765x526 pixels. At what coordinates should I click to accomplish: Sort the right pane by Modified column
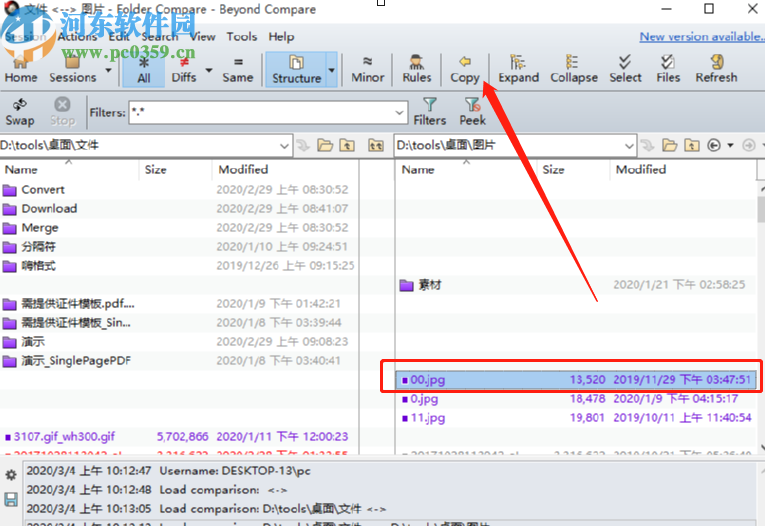coord(683,170)
